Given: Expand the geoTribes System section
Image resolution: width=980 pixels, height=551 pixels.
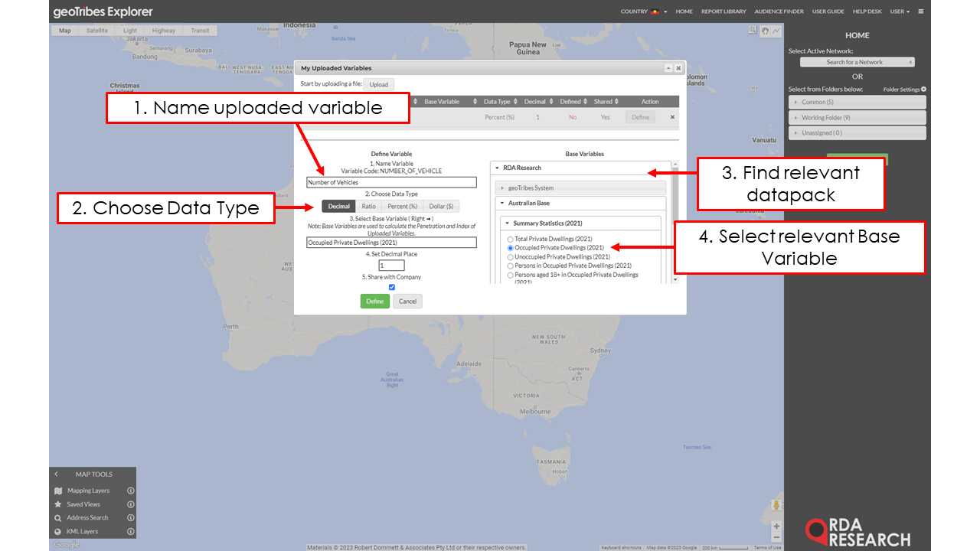Looking at the screenshot, I should 580,187.
